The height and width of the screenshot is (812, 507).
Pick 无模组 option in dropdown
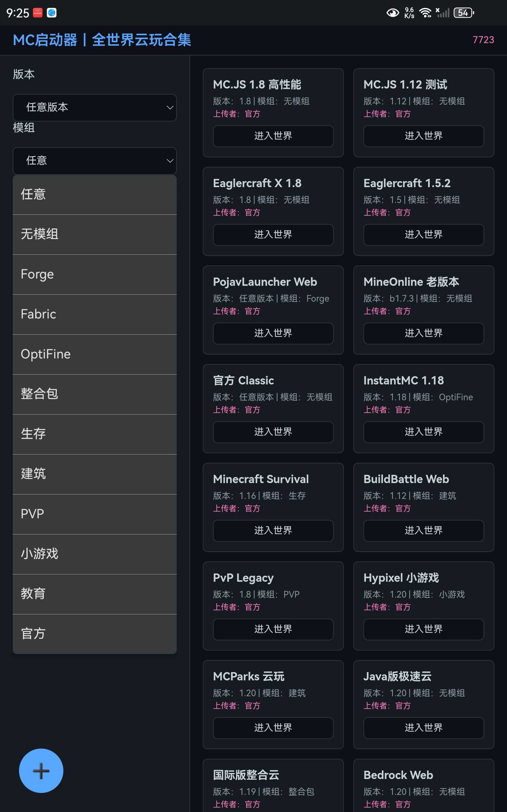(94, 234)
